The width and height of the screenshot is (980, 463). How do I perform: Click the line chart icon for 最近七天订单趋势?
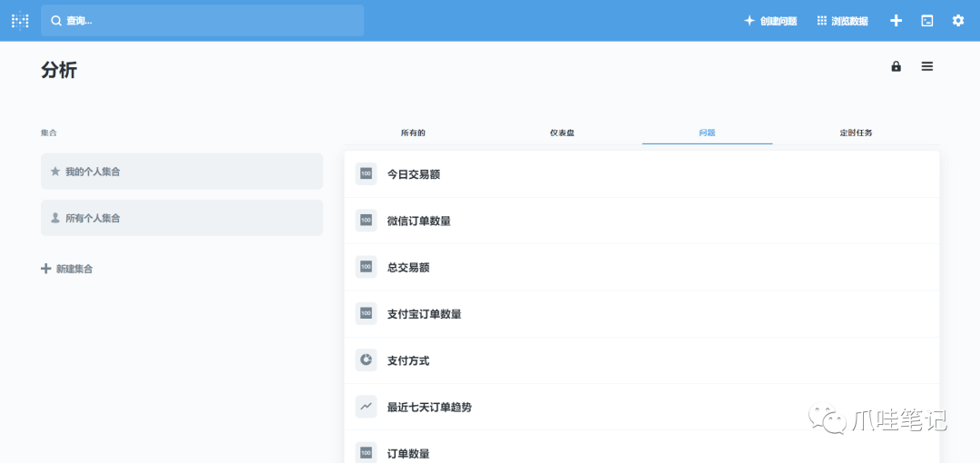[367, 407]
